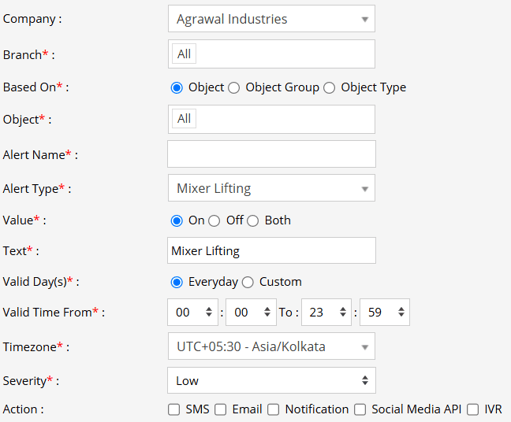Select the Object Type radio button
This screenshot has height=422, width=511.
click(x=329, y=88)
